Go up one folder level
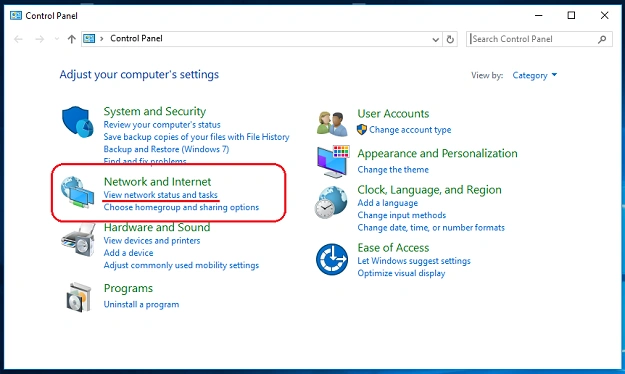This screenshot has height=374, width=625. [71, 39]
